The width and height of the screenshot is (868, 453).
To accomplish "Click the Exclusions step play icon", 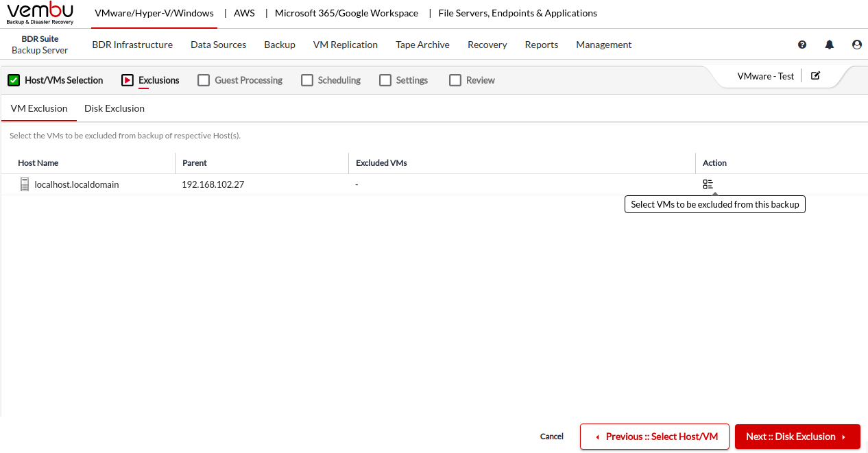I will 128,80.
